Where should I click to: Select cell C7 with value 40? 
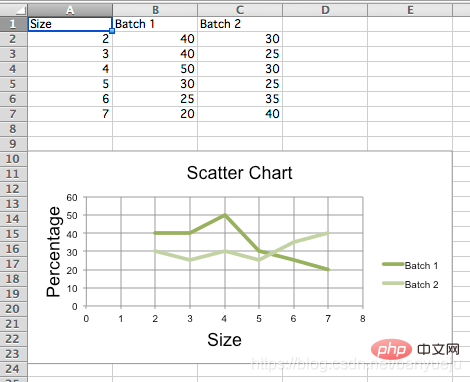point(240,114)
